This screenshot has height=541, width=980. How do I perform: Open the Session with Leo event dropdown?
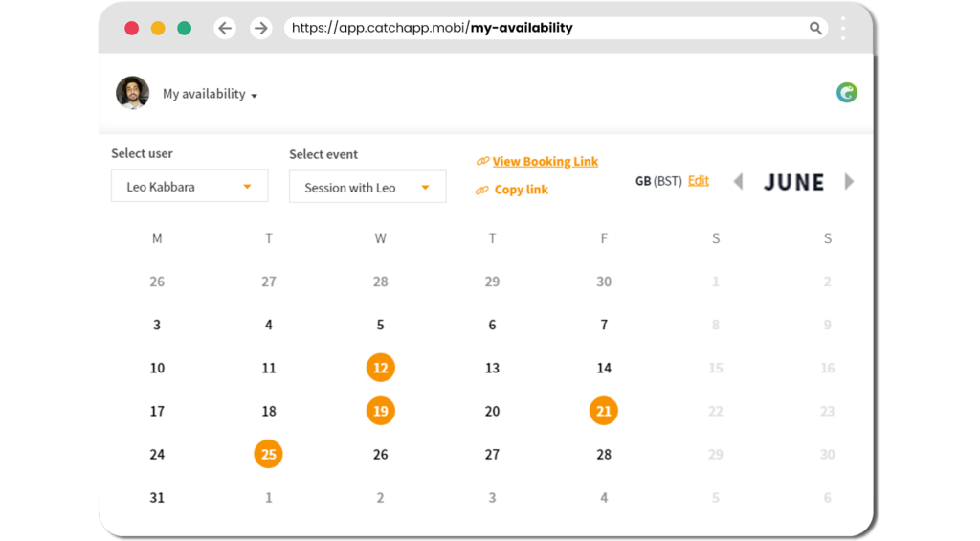click(367, 187)
